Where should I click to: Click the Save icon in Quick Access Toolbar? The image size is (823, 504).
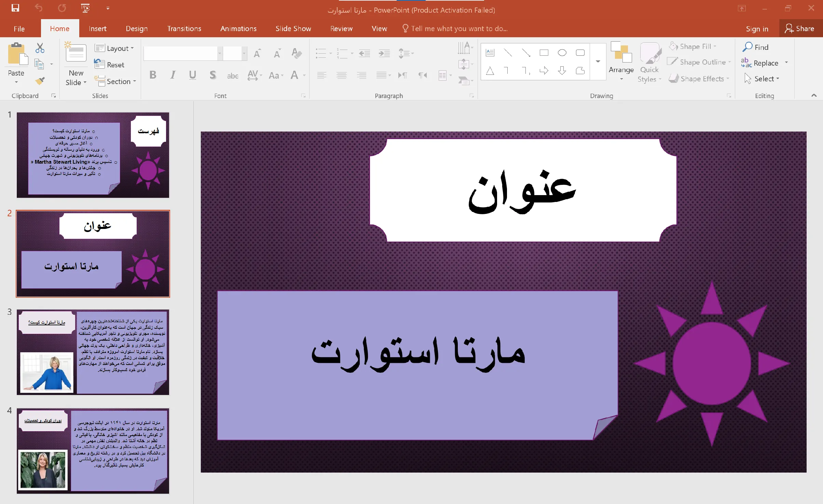(15, 8)
